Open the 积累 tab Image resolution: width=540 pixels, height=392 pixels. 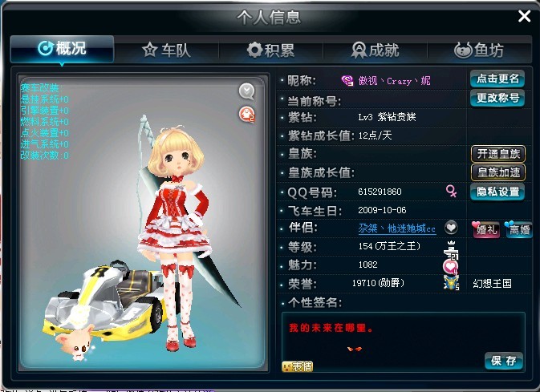pyautogui.click(x=271, y=51)
